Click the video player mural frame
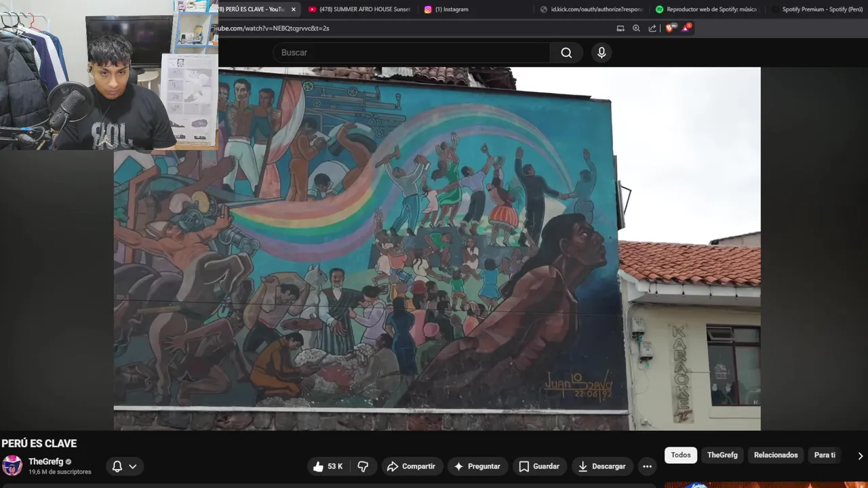 pos(437,249)
